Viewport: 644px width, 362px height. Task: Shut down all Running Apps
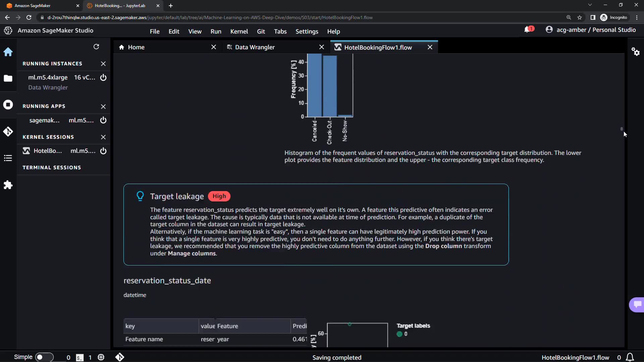(103, 107)
